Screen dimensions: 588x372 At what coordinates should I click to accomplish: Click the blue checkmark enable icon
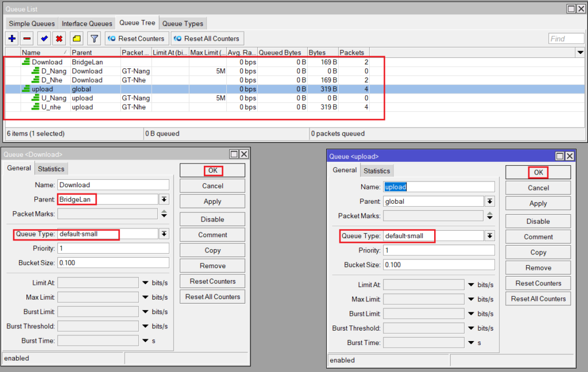pyautogui.click(x=44, y=38)
